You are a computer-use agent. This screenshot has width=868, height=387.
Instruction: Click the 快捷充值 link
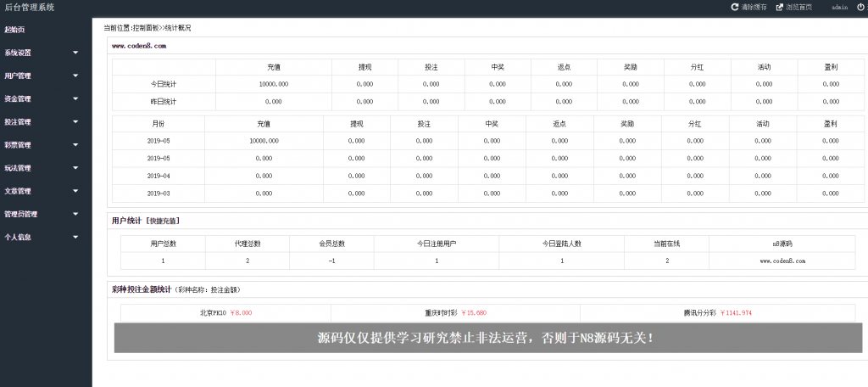coord(163,221)
